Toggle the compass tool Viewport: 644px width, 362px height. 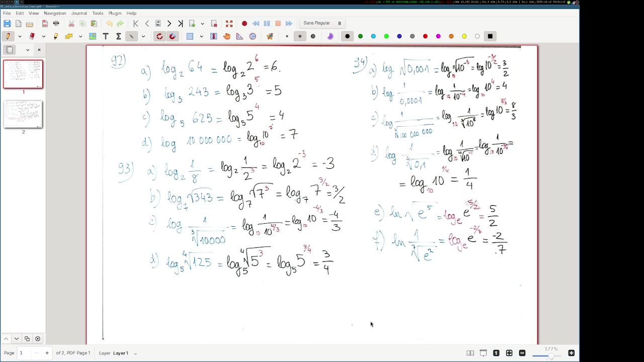point(253,36)
